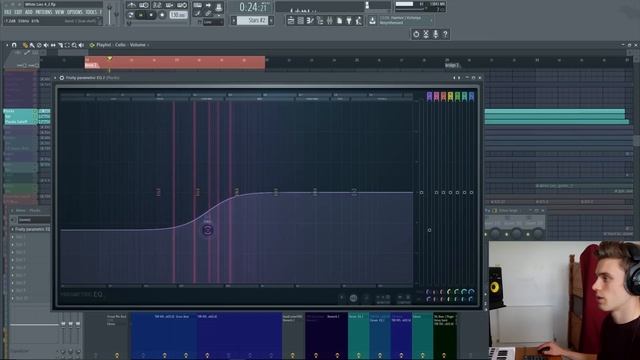Image resolution: width=640 pixels, height=360 pixels.
Task: Click the round monitor button at EQ bottom
Action: click(353, 298)
